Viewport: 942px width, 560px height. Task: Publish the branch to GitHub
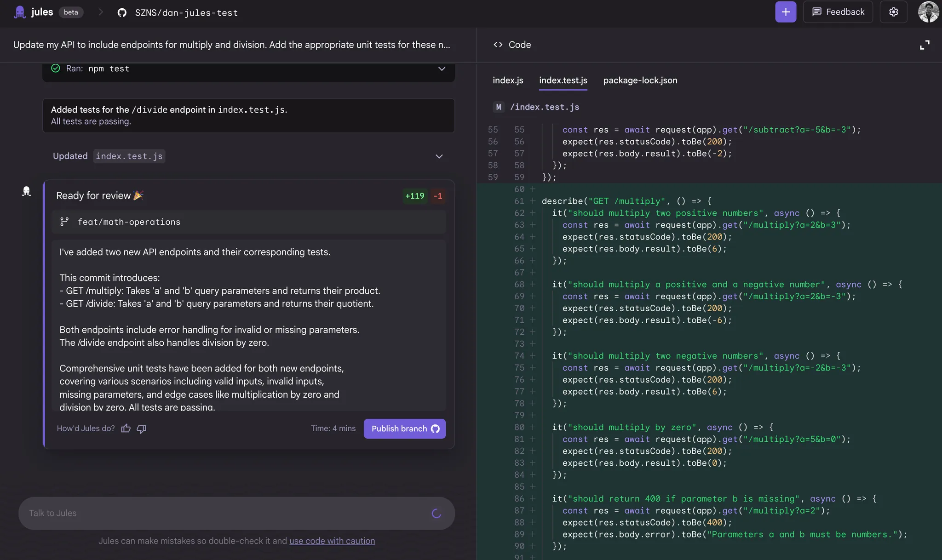[x=405, y=429]
